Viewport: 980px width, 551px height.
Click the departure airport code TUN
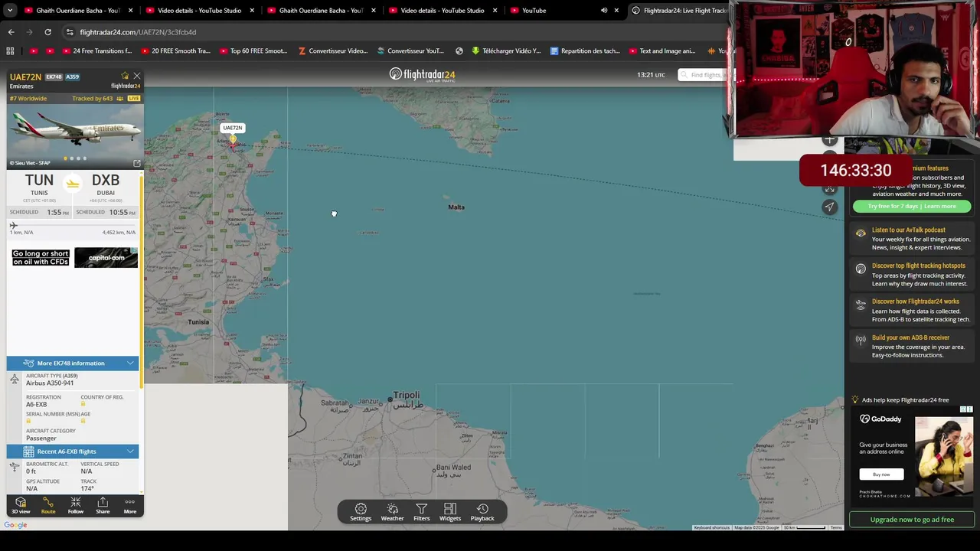(39, 181)
